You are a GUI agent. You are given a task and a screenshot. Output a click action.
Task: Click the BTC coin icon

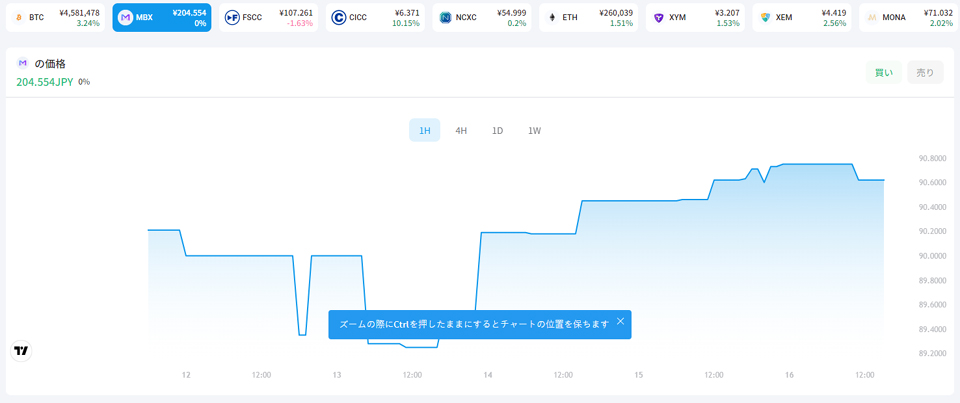tap(18, 18)
